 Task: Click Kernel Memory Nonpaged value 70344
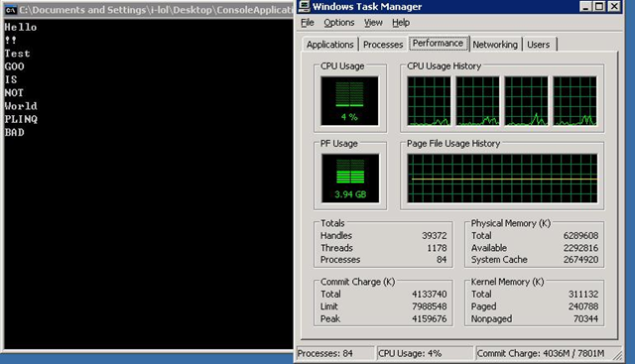[x=585, y=319]
